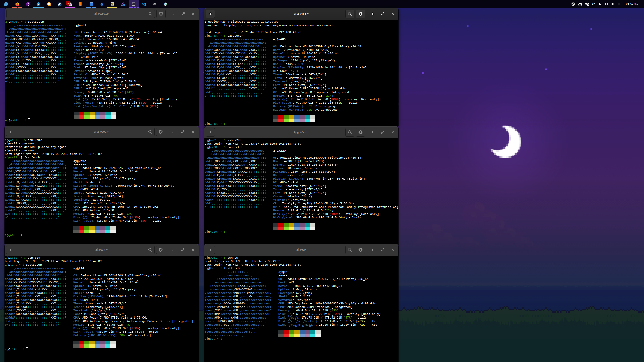The height and width of the screenshot is (362, 644).
Task: Open a new tab in the aj@ws01 terminal
Action: (x=11, y=14)
